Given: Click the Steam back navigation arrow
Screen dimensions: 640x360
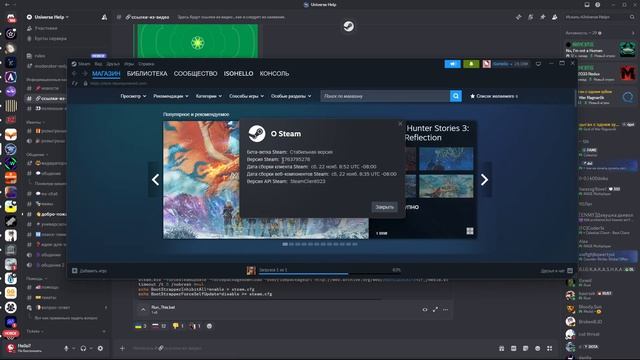Looking at the screenshot, I should pos(74,73).
